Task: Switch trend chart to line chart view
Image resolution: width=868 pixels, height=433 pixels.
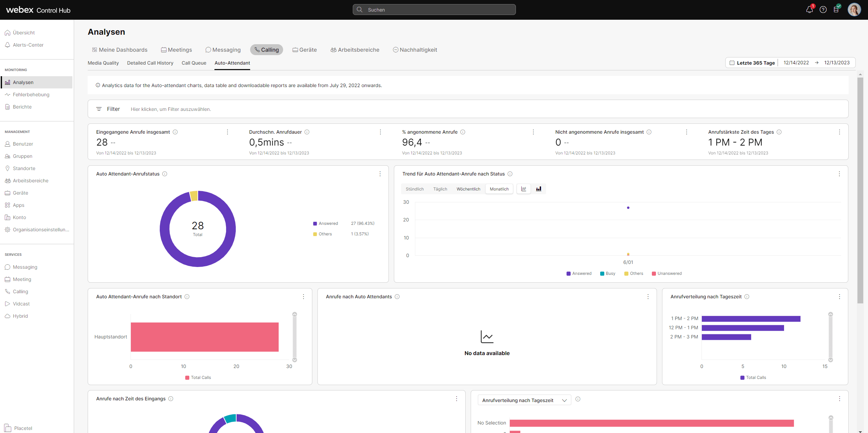Action: click(x=524, y=189)
